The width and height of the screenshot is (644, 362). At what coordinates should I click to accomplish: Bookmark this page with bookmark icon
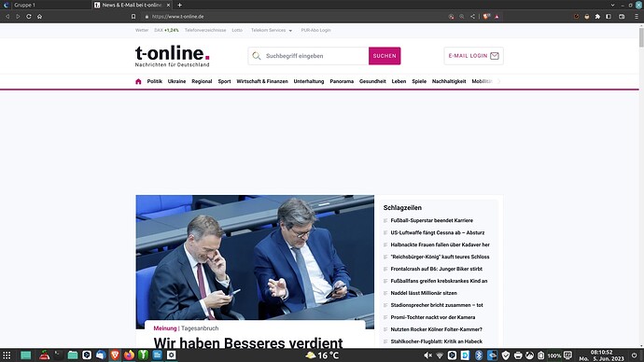point(133,17)
